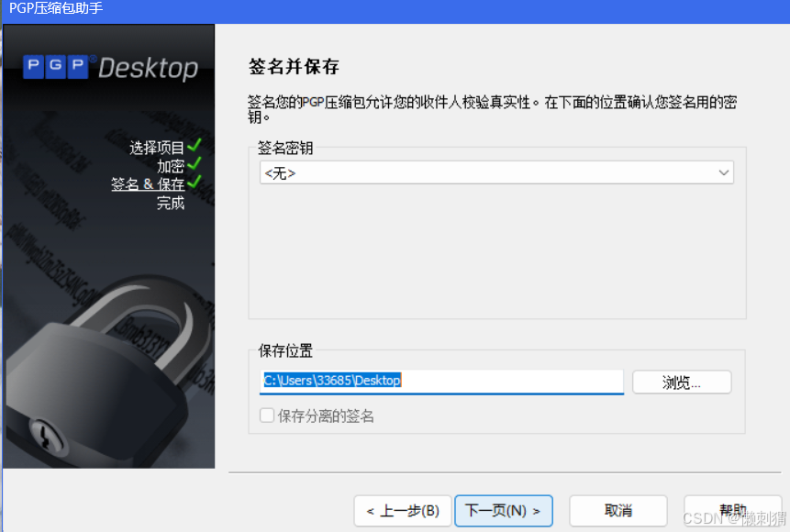Viewport: 790px width, 532px height.
Task: Open the 签名密钥 signing key dropdown
Action: pyautogui.click(x=496, y=172)
